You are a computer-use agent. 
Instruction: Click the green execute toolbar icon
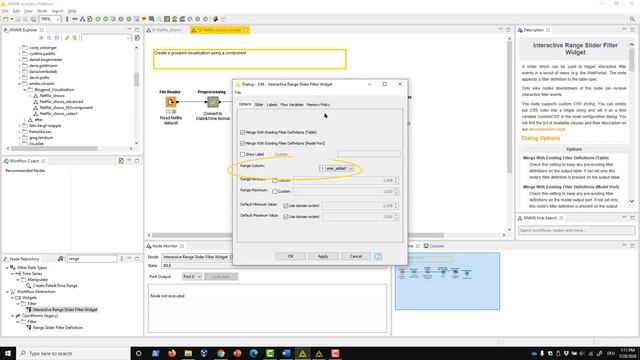tap(105, 19)
